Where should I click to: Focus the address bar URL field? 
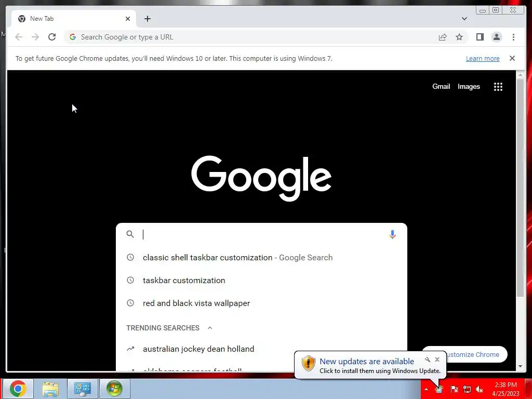coord(251,37)
